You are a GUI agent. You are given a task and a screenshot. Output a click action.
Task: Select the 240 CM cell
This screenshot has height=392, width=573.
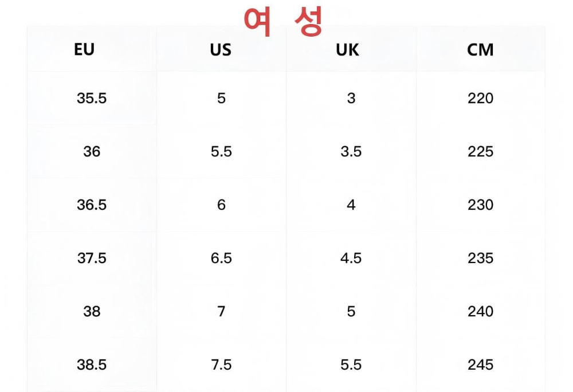click(x=481, y=311)
